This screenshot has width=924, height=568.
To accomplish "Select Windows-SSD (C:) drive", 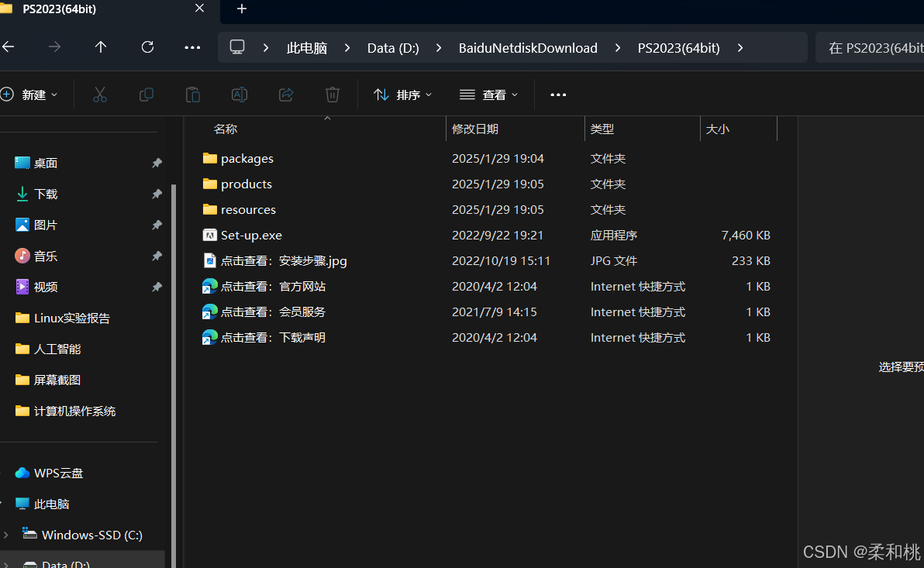I will [91, 535].
